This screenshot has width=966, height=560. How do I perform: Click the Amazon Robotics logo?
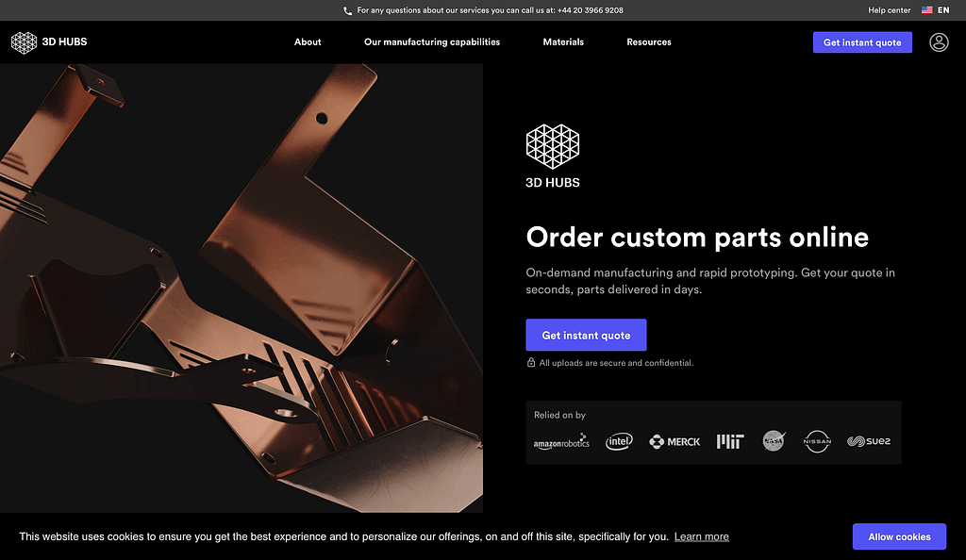coord(561,441)
